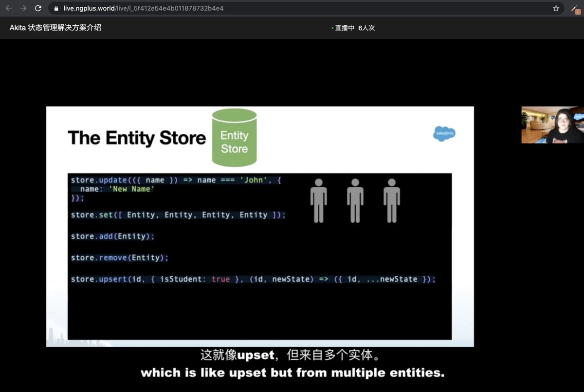Click the middle gray person figure
The width and height of the screenshot is (584, 392).
point(355,200)
